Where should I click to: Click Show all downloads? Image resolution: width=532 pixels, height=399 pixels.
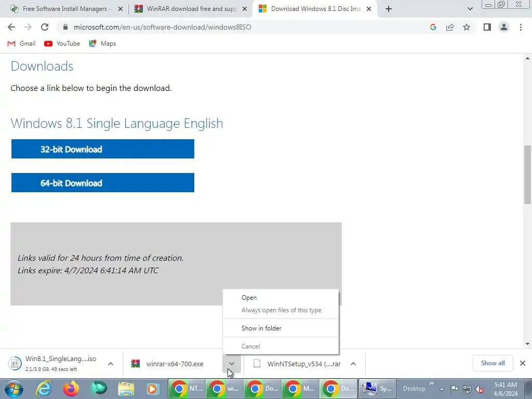493,363
